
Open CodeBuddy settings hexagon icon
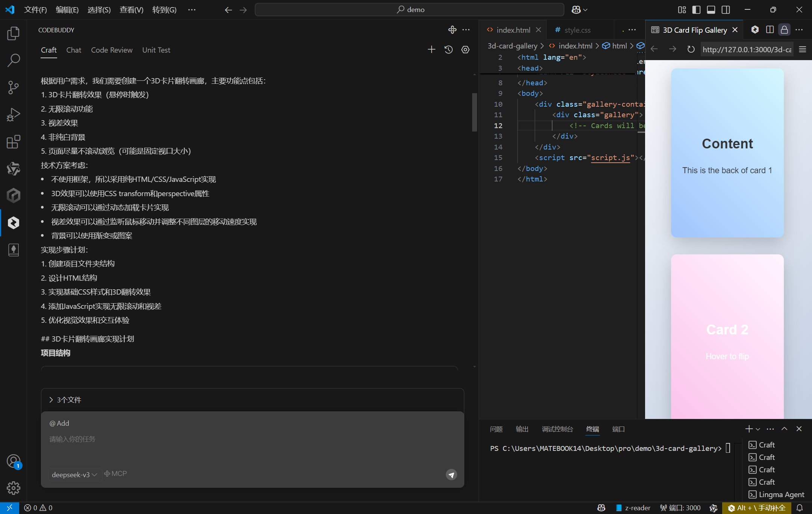pos(465,50)
